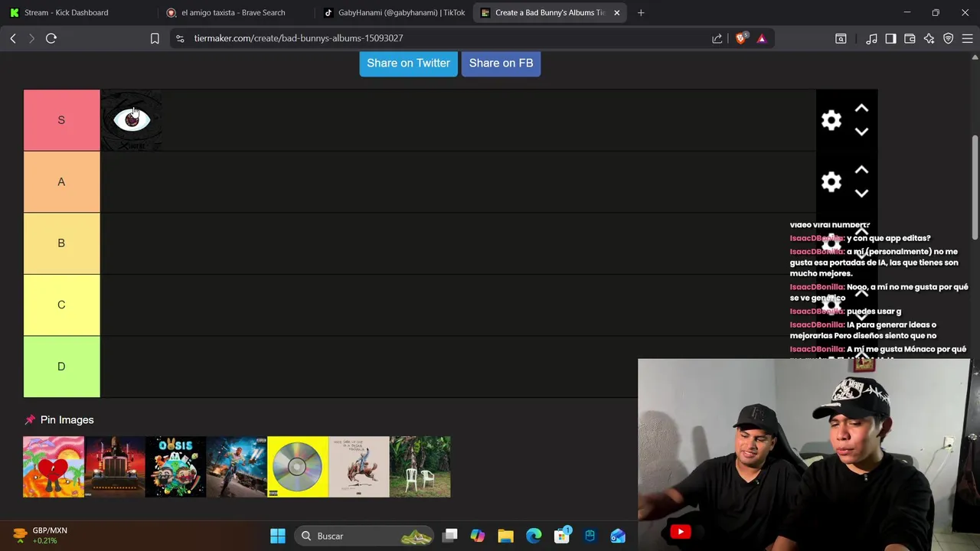980x551 pixels.
Task: Click the orange A tier label
Action: point(61,181)
